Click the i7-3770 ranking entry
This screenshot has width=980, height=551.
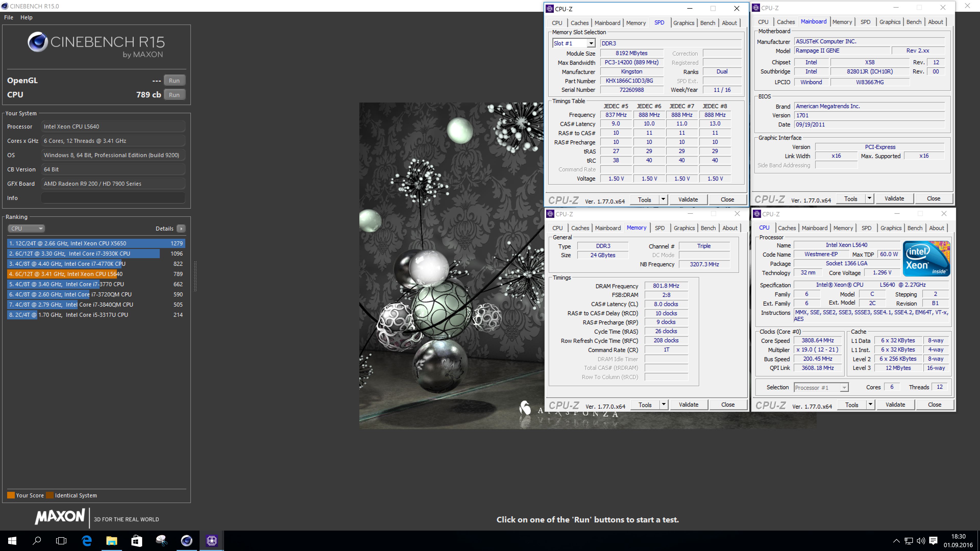click(96, 284)
